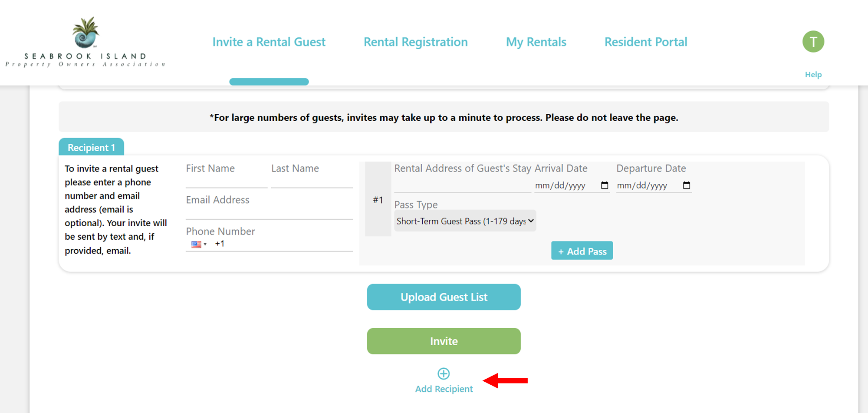This screenshot has height=413, width=868.
Task: Expand the phone country code arrow
Action: (x=205, y=244)
